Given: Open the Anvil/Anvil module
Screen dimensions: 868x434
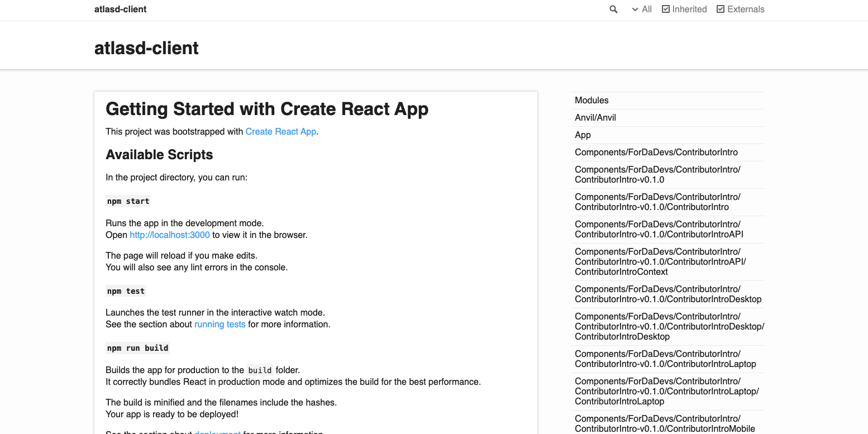Looking at the screenshot, I should pos(595,117).
